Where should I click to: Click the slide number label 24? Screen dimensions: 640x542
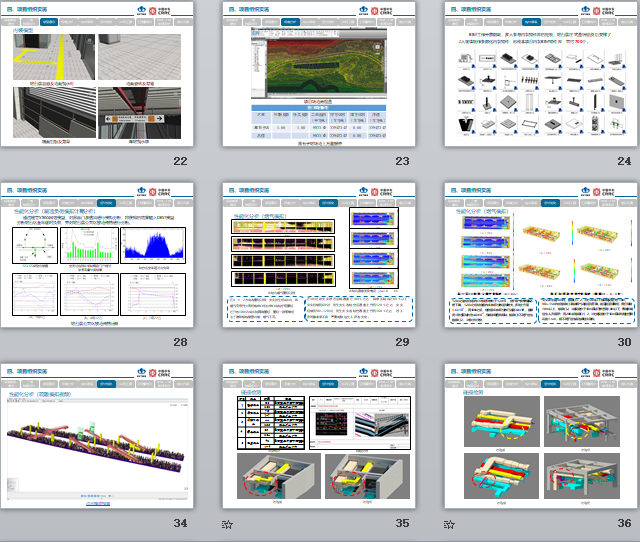click(624, 161)
